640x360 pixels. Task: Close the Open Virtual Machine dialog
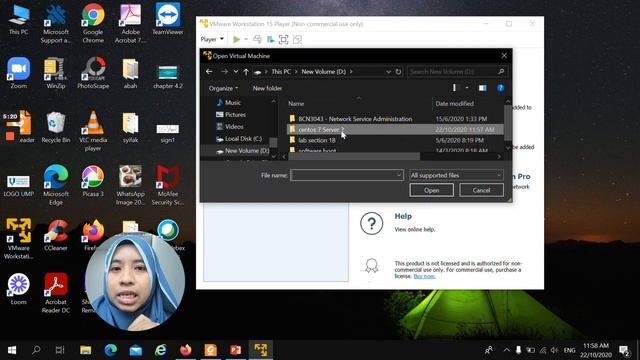[x=504, y=56]
